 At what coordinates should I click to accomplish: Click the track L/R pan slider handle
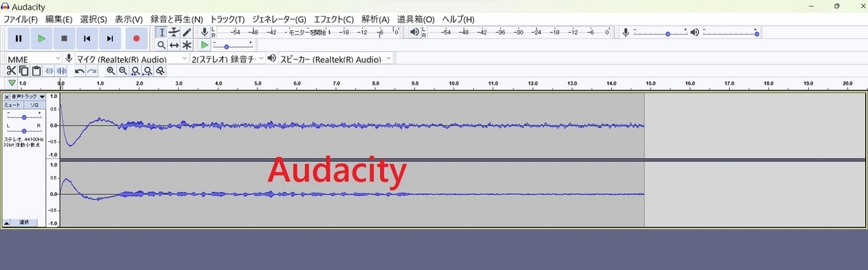click(24, 130)
